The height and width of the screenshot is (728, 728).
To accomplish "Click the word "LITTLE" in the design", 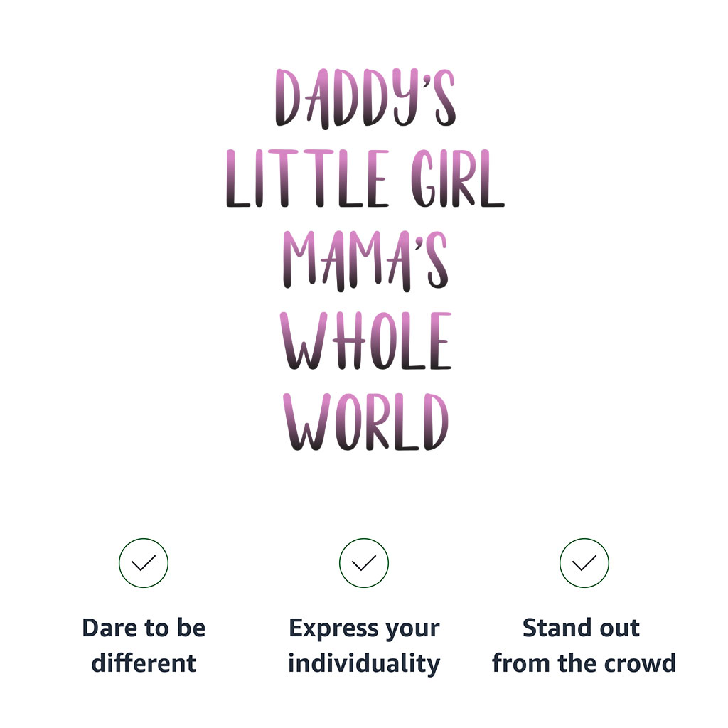I will 308,179.
